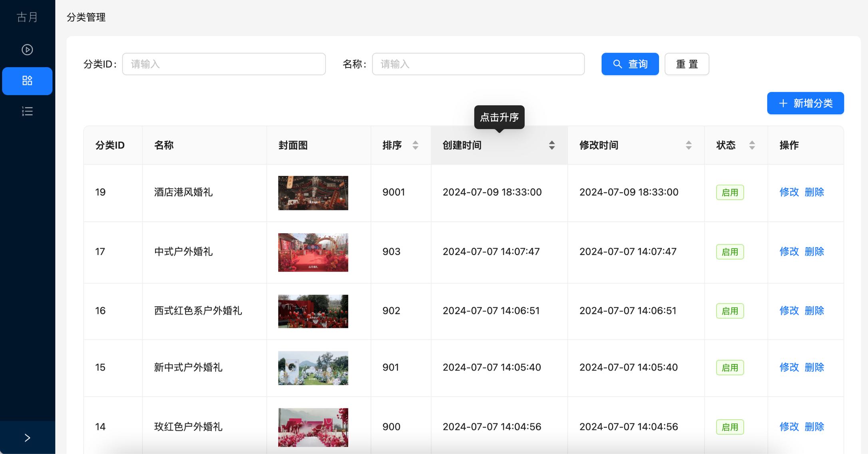868x454 pixels.
Task: Click creation time 2024-07-07 14:06:51 in row 16
Action: point(491,311)
